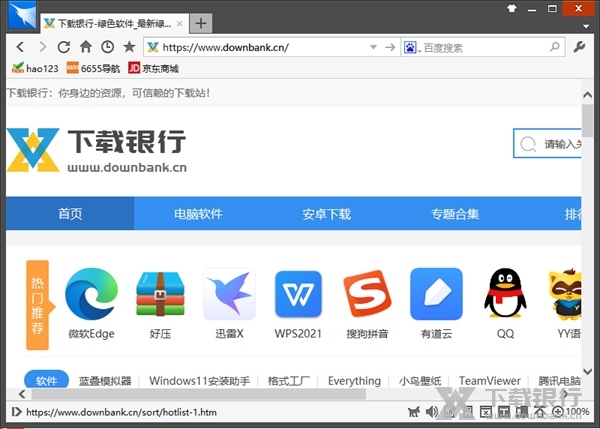Click the vertical scrollbar up arrow
Viewport: 600px width, 429px height.
click(x=587, y=94)
